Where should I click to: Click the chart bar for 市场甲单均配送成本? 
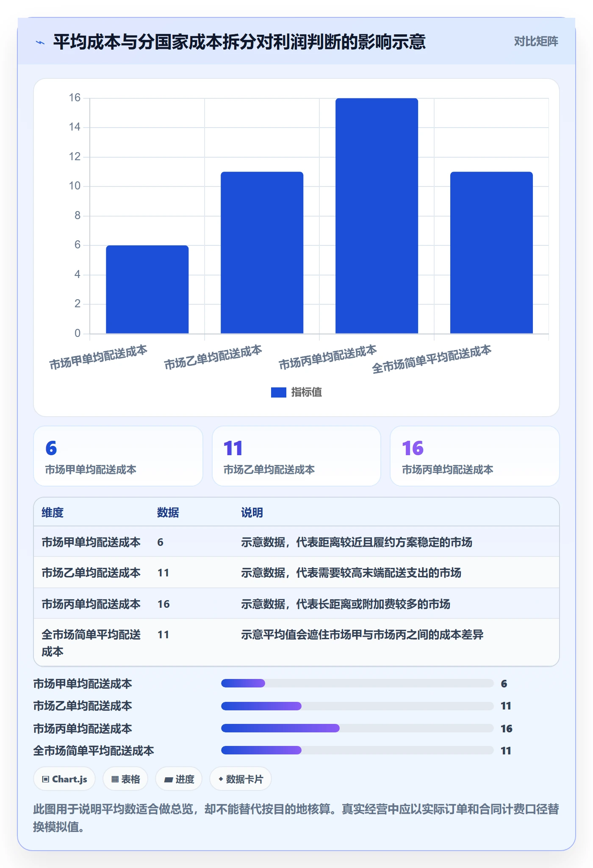147,289
